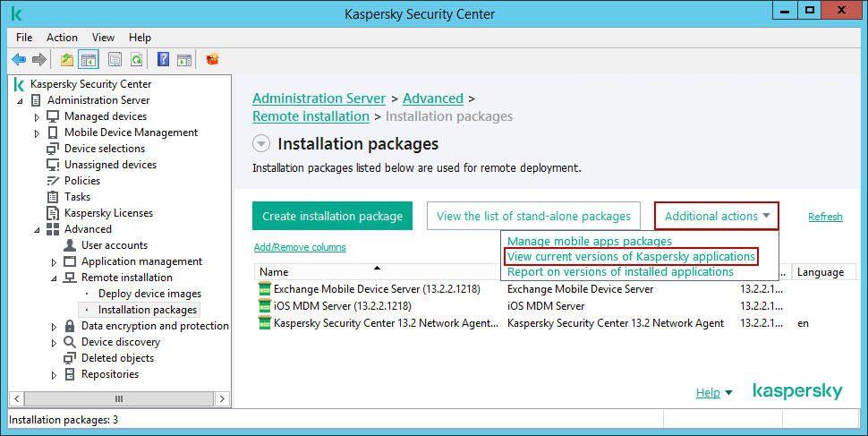The image size is (868, 436).
Task: Open the blue question mark Help icon
Action: (163, 60)
